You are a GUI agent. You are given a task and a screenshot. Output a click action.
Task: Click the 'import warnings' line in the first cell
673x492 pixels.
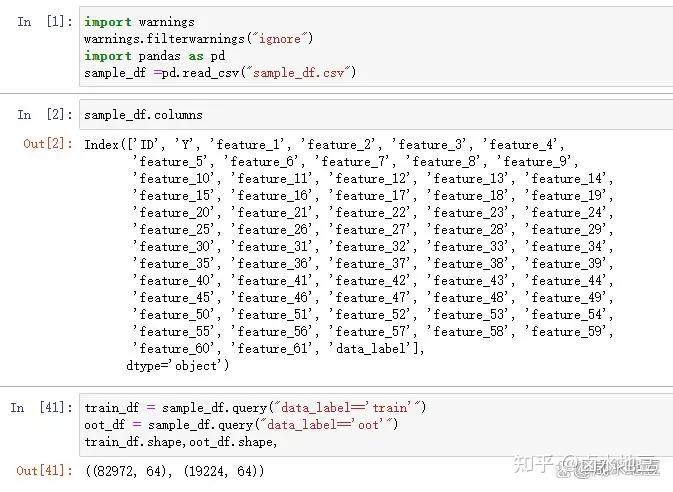tap(139, 22)
